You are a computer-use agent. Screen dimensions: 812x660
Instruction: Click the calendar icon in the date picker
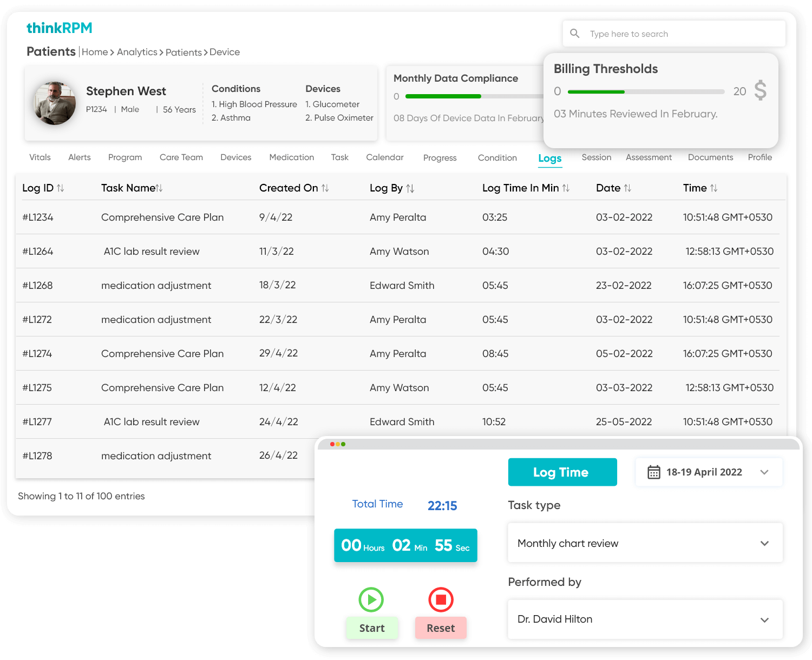pyautogui.click(x=655, y=472)
